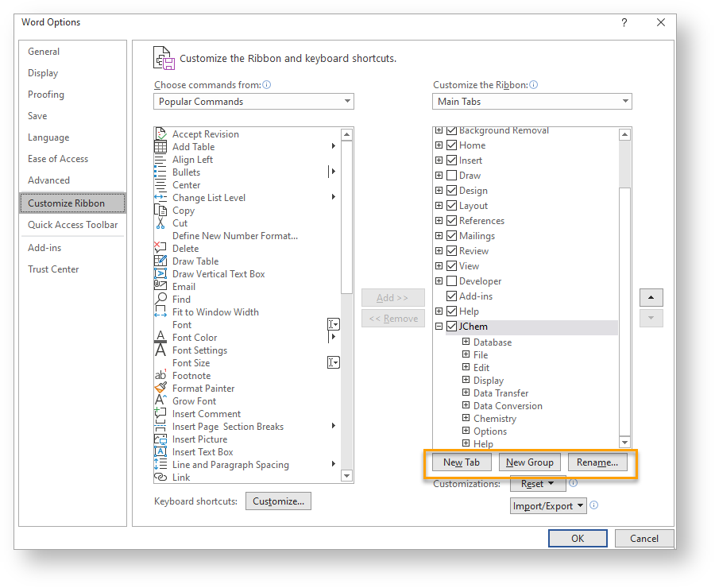The height and width of the screenshot is (588, 715).
Task: Open the Quick Access Toolbar section
Action: click(x=72, y=225)
